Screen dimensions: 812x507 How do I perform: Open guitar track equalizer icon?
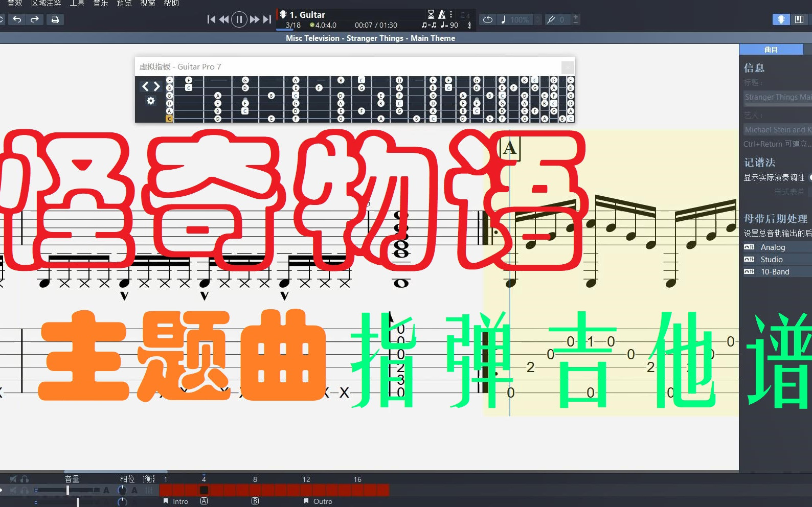point(149,490)
